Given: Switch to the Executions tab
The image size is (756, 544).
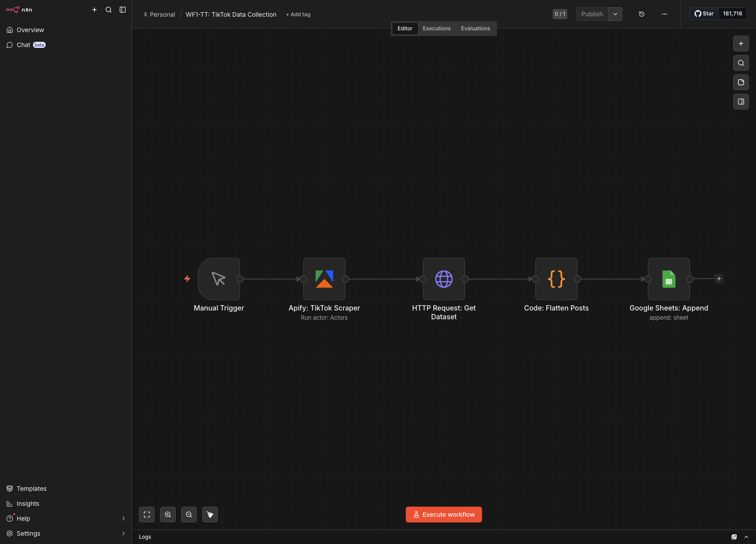Looking at the screenshot, I should point(436,29).
